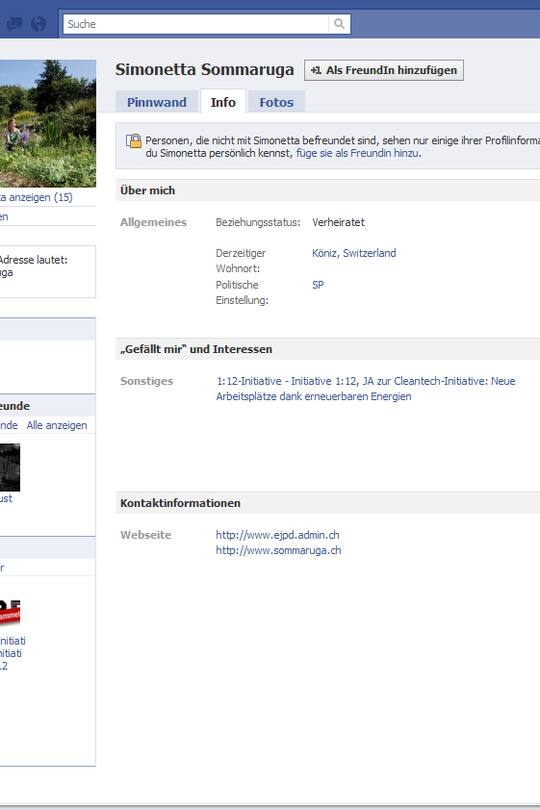Open the friend thumbnail in the friends panel
Image resolution: width=540 pixels, height=810 pixels.
point(10,467)
